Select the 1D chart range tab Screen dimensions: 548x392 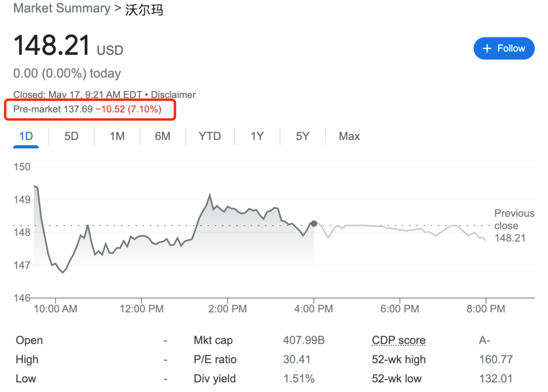click(26, 136)
